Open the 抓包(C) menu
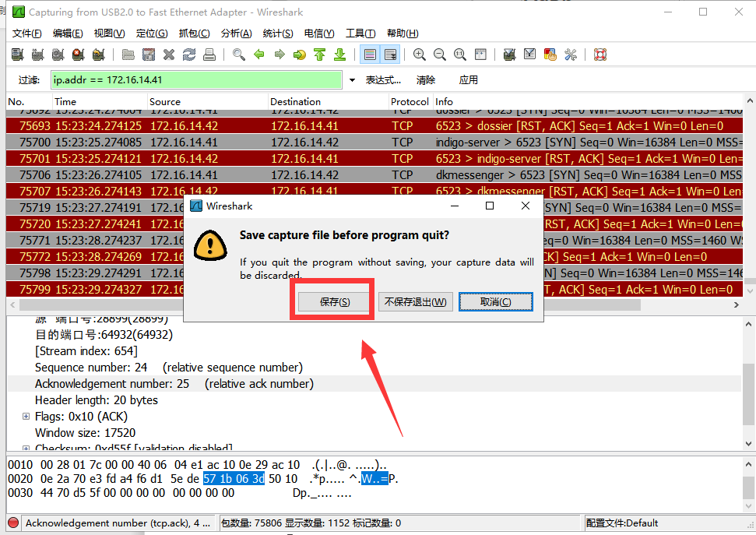This screenshot has height=535, width=756. coord(195,33)
